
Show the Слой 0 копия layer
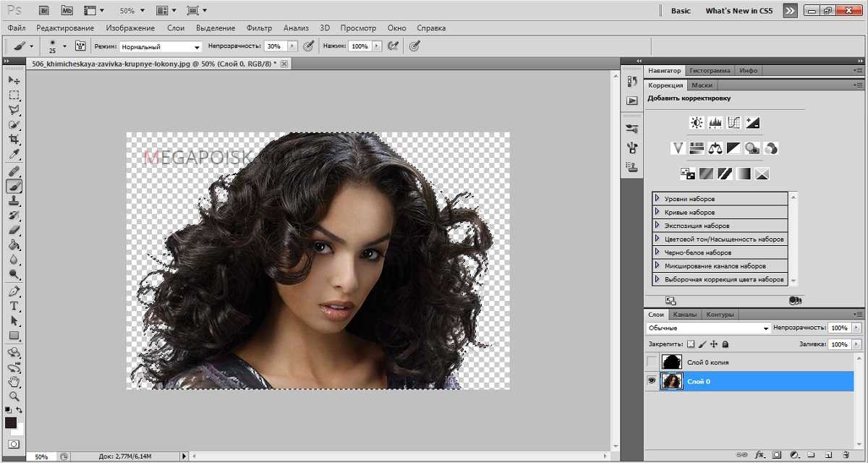click(x=652, y=362)
